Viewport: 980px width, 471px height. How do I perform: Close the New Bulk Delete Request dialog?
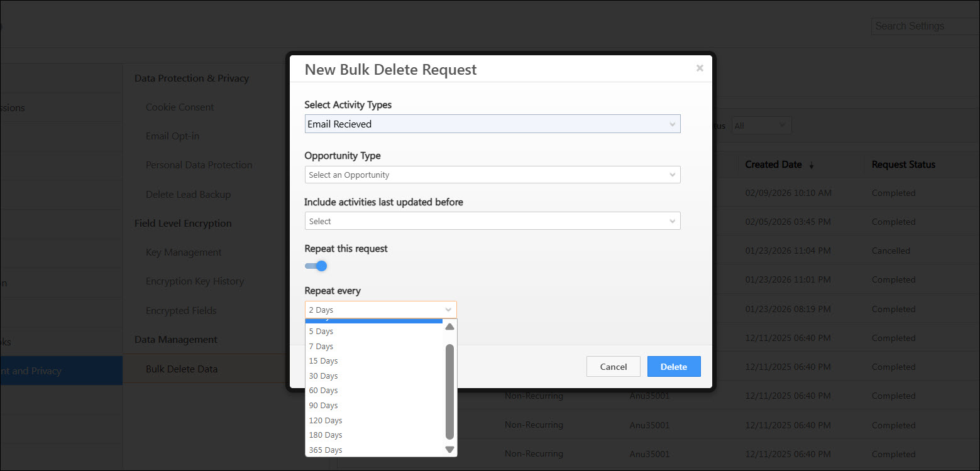click(699, 68)
